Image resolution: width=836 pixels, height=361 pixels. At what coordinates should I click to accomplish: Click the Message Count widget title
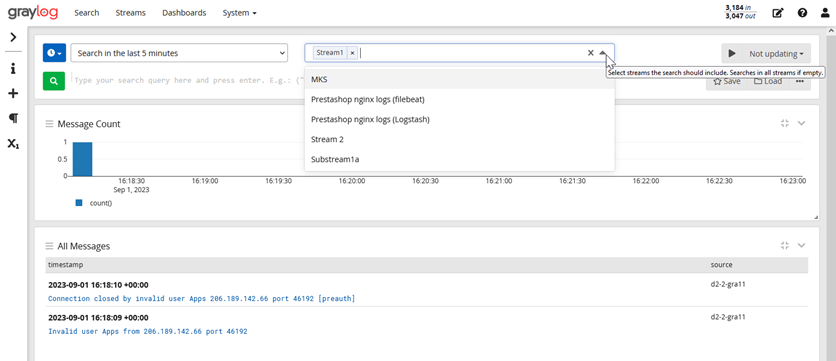pyautogui.click(x=89, y=124)
